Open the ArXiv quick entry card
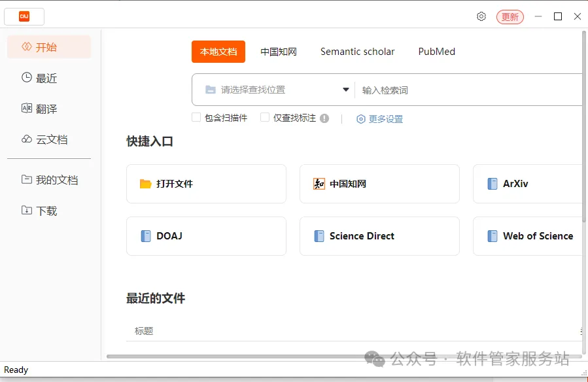588x382 pixels. tap(528, 184)
